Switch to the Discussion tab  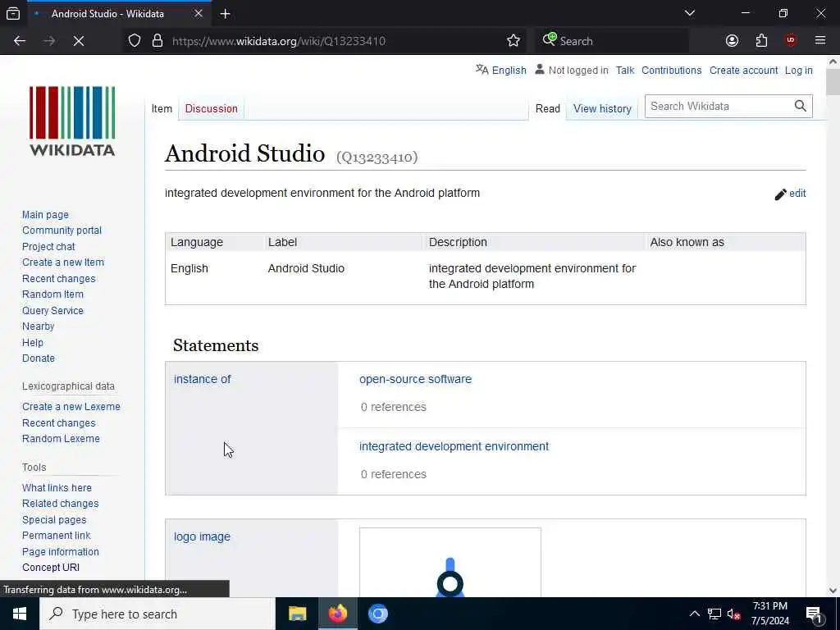211,109
